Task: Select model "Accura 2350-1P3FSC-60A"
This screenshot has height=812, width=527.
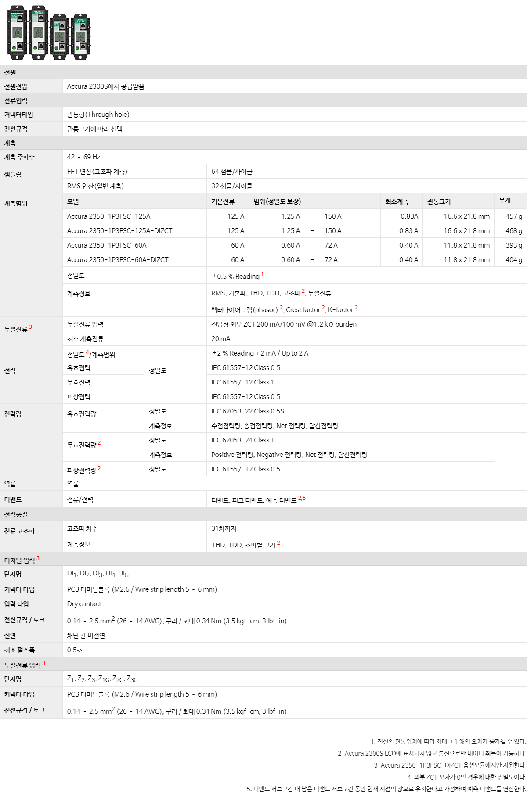Action: click(107, 245)
